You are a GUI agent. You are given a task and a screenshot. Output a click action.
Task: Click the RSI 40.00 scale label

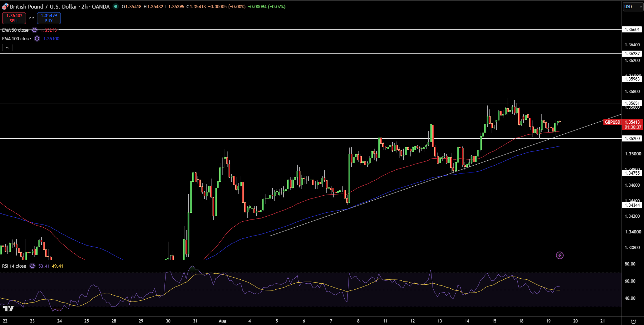(x=630, y=298)
